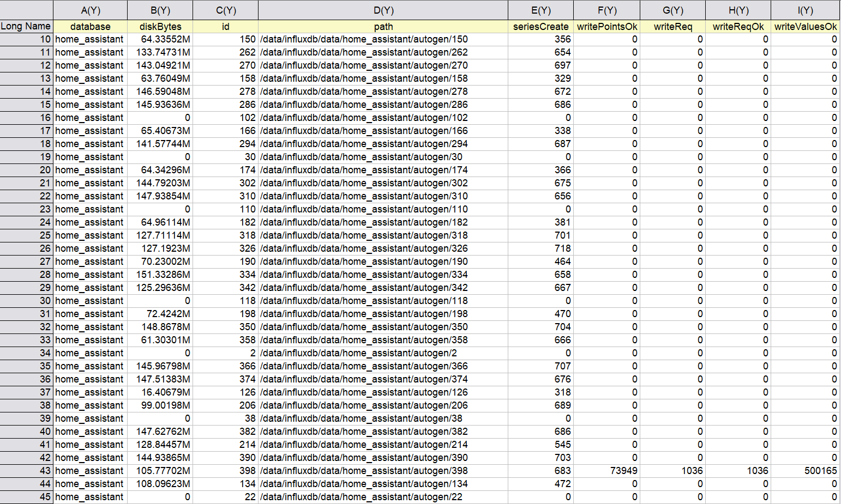Click the 'diskBytes' long name cell
The height and width of the screenshot is (504, 841).
[x=160, y=27]
